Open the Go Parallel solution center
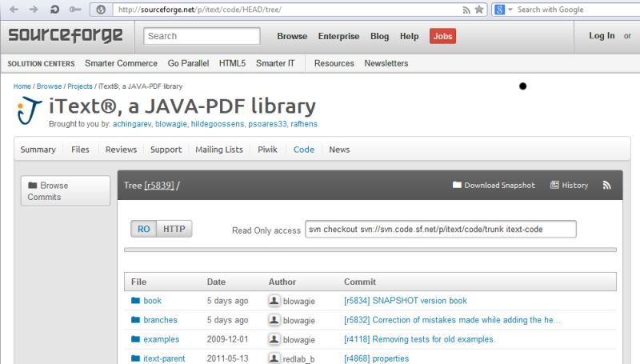 pos(188,63)
